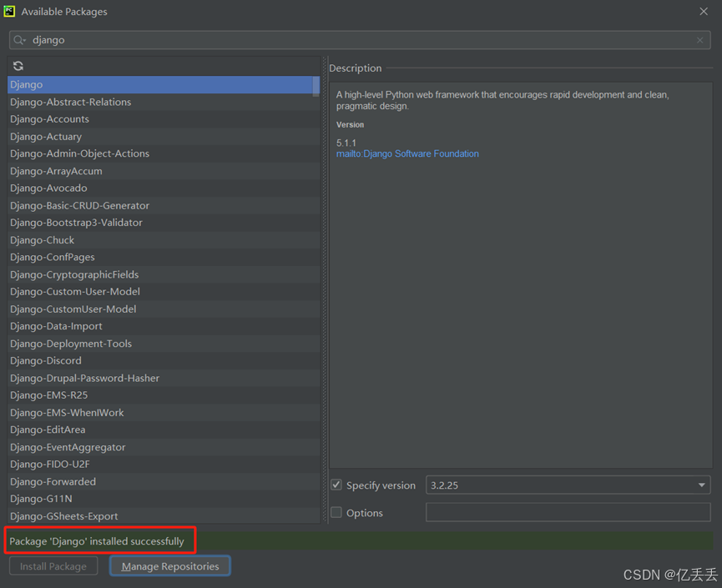Select Django-GSheets-Export package

pyautogui.click(x=164, y=516)
